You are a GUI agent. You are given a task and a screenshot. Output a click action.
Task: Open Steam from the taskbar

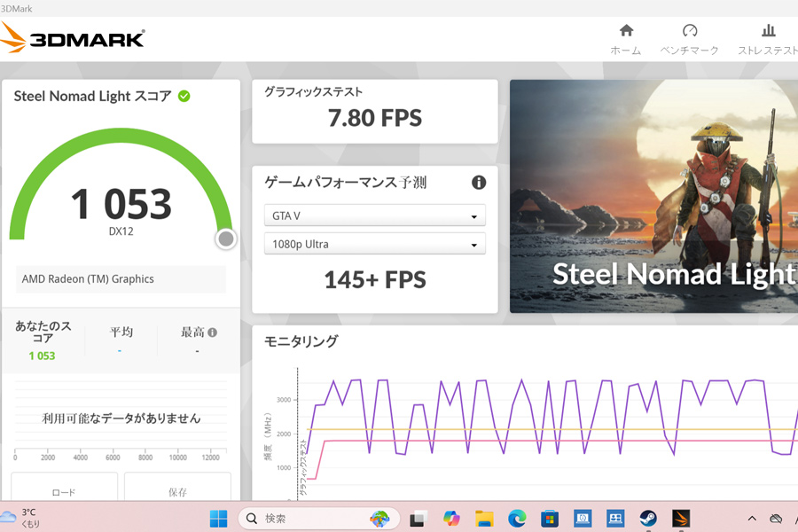tap(648, 519)
